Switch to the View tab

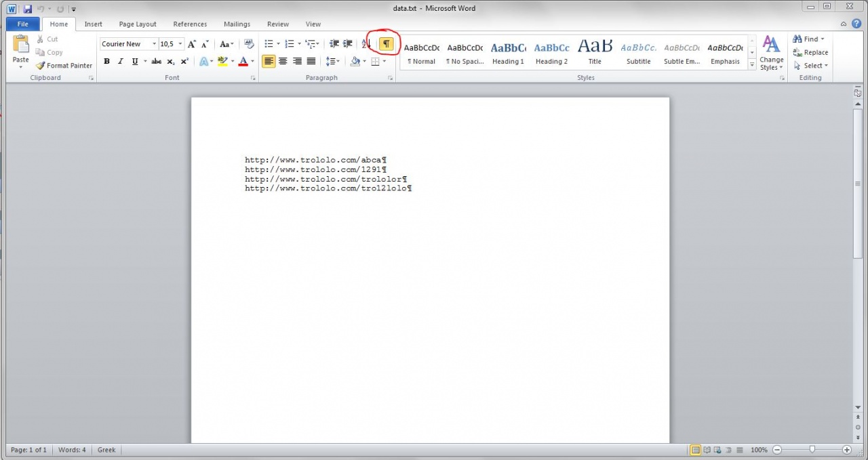pos(313,24)
